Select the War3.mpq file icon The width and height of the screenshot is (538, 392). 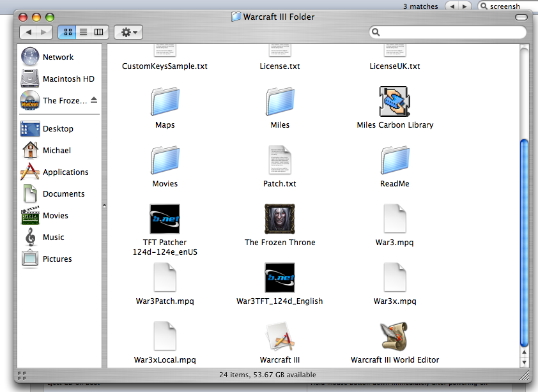[x=395, y=219]
